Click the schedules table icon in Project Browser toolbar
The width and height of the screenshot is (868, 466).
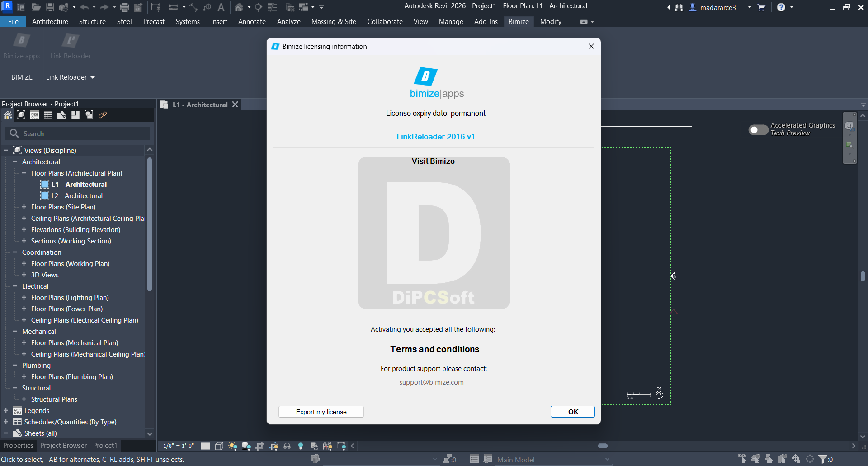coord(48,115)
